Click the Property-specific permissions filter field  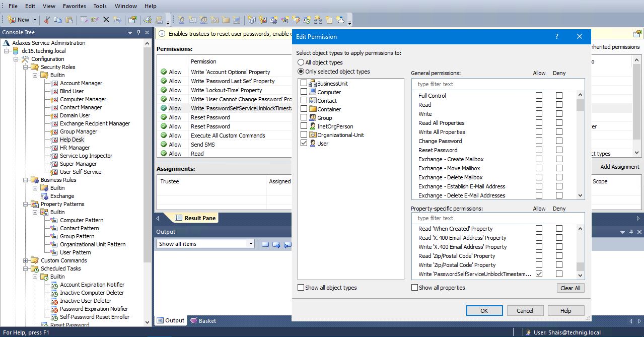498,218
